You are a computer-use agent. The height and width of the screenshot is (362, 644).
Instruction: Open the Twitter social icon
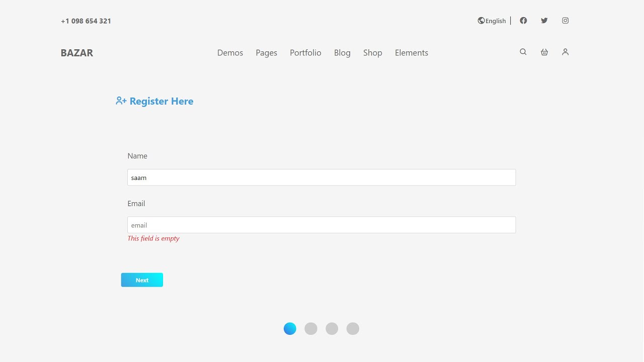(x=544, y=21)
